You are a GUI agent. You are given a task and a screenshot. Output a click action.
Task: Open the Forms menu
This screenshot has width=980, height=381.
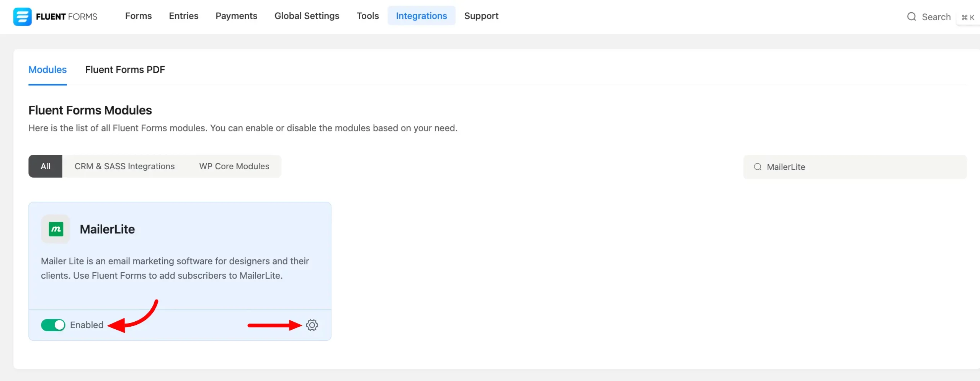coord(138,16)
